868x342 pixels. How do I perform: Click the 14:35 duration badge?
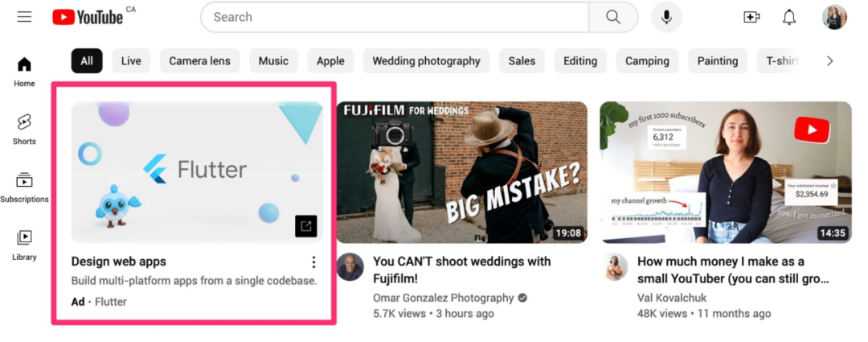(833, 233)
